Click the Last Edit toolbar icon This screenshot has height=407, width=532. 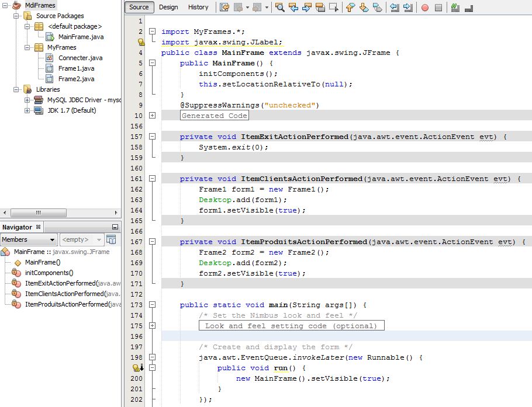tap(224, 8)
